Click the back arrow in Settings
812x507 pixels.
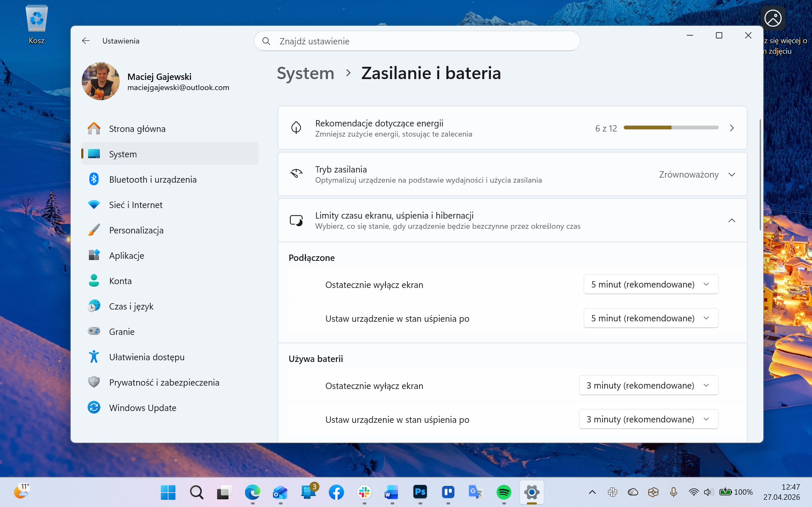[x=86, y=41]
